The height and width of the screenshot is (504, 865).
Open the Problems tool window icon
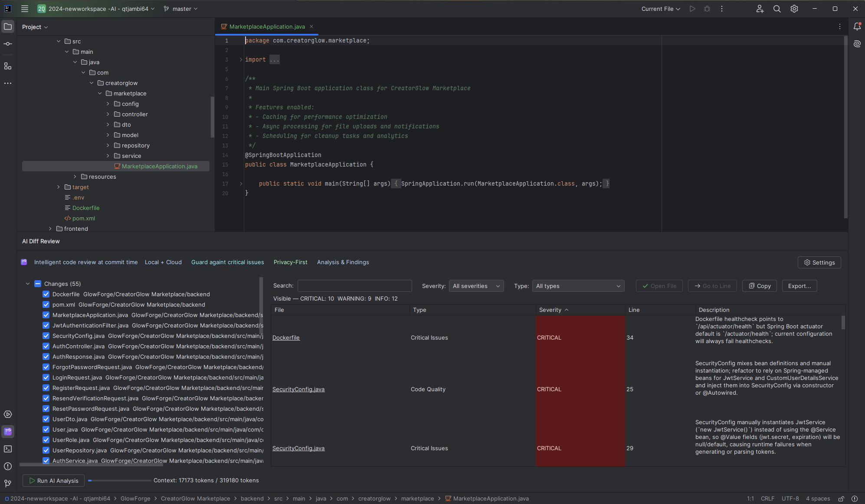8,466
